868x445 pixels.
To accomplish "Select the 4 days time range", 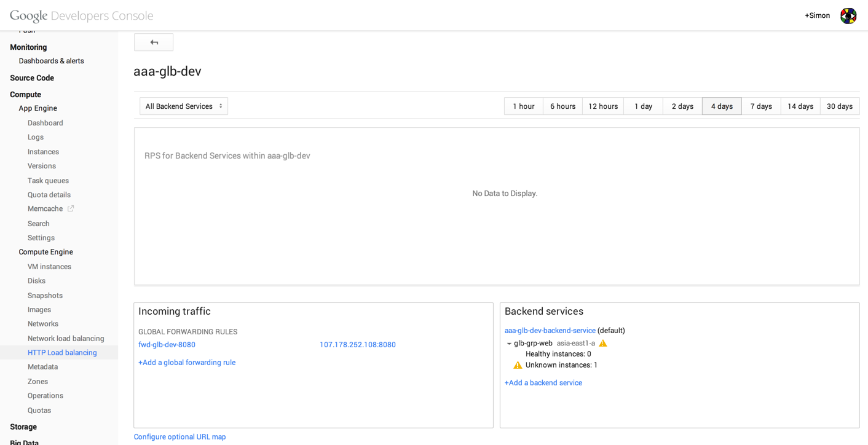I will coord(722,106).
